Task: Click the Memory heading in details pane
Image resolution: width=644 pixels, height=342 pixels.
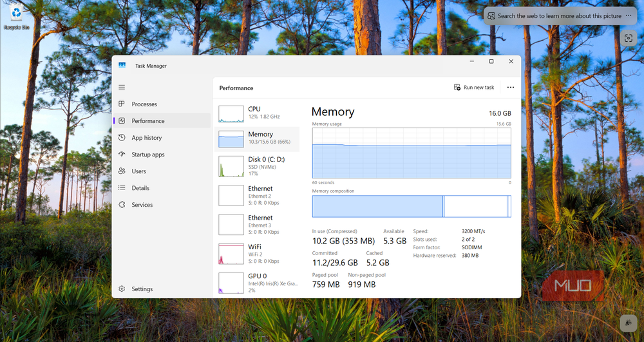Action: pos(333,111)
